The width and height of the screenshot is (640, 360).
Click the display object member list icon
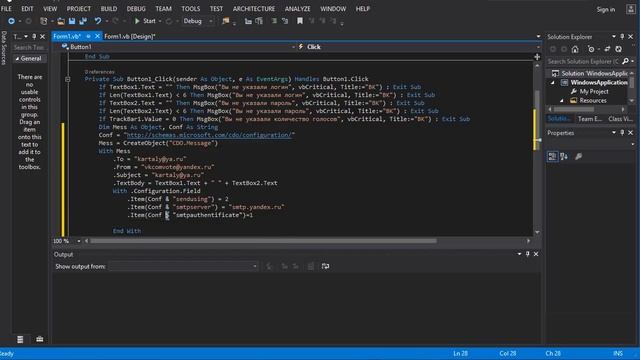tap(248, 21)
